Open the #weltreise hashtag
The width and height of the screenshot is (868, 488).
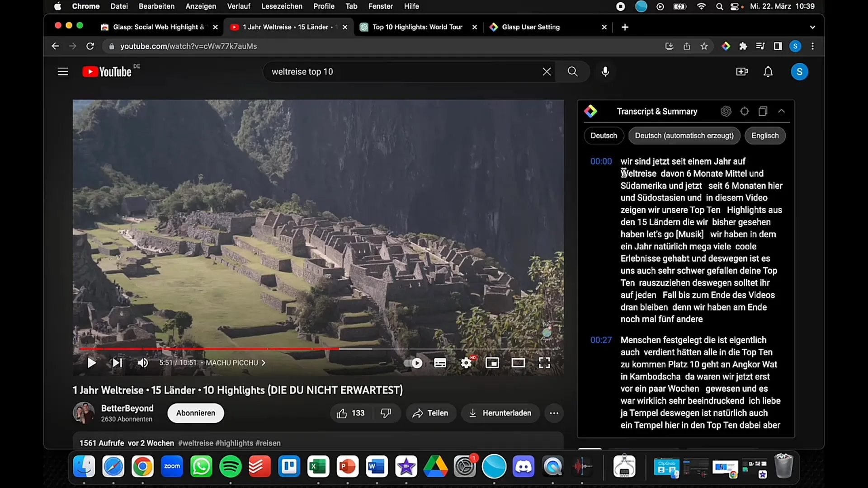click(x=196, y=443)
